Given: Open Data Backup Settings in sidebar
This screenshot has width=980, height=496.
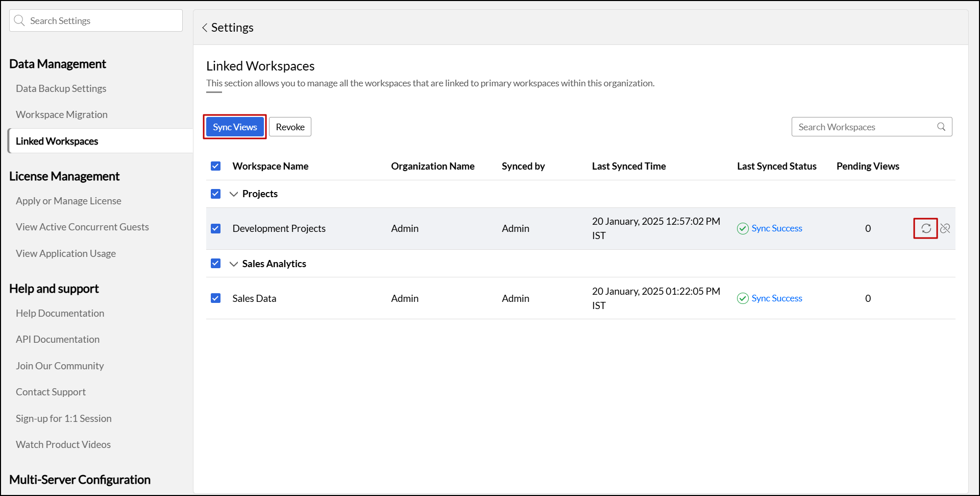Looking at the screenshot, I should point(61,88).
